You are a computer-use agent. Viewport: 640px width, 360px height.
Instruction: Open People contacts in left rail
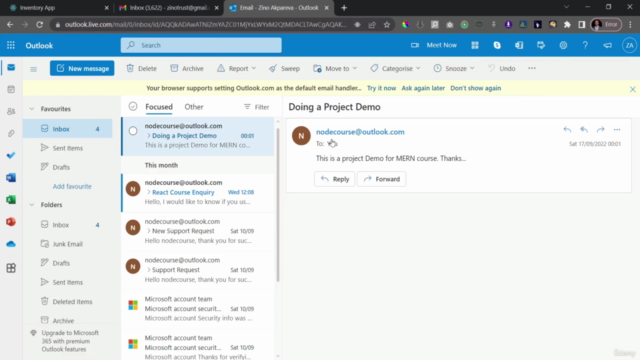11,111
